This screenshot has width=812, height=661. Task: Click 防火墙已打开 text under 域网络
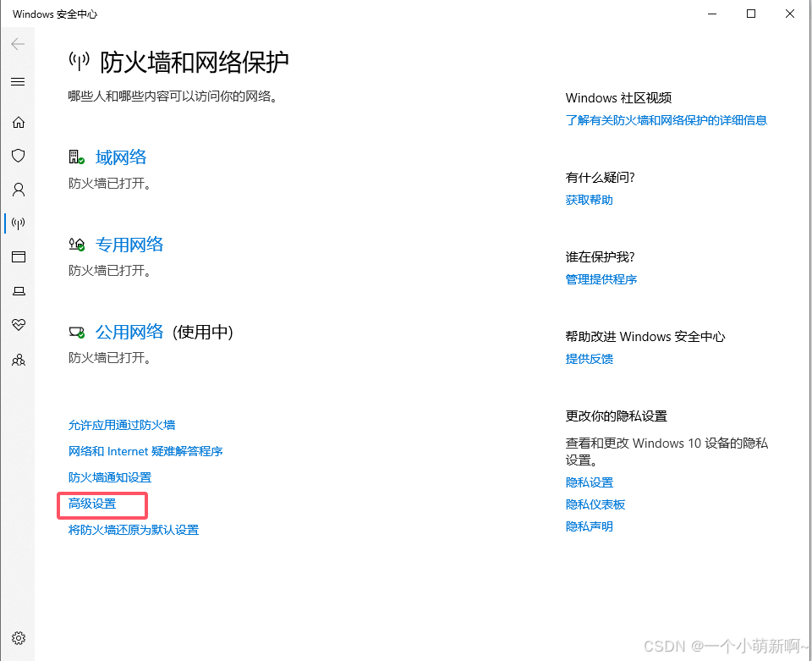coord(109,184)
